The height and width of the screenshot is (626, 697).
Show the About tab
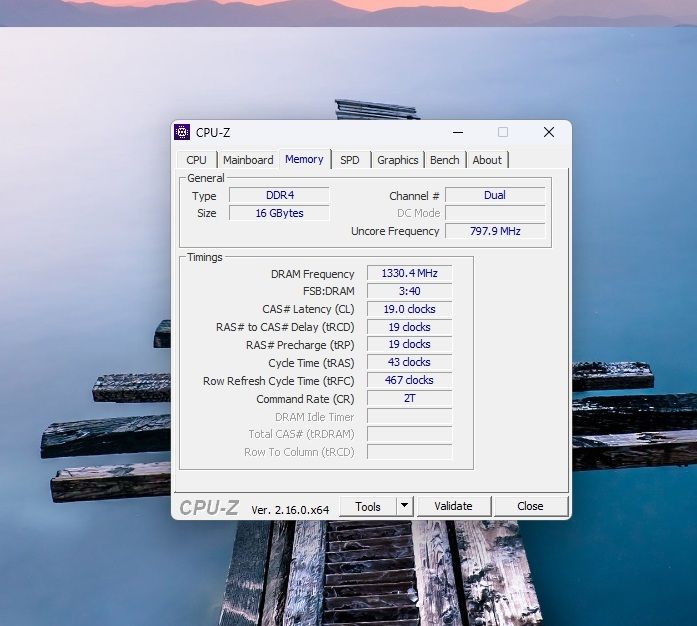tap(487, 160)
